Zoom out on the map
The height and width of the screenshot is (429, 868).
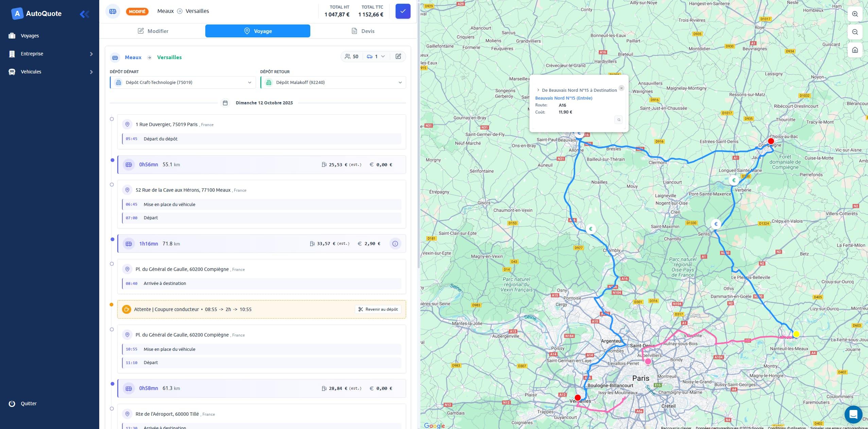[x=855, y=32]
